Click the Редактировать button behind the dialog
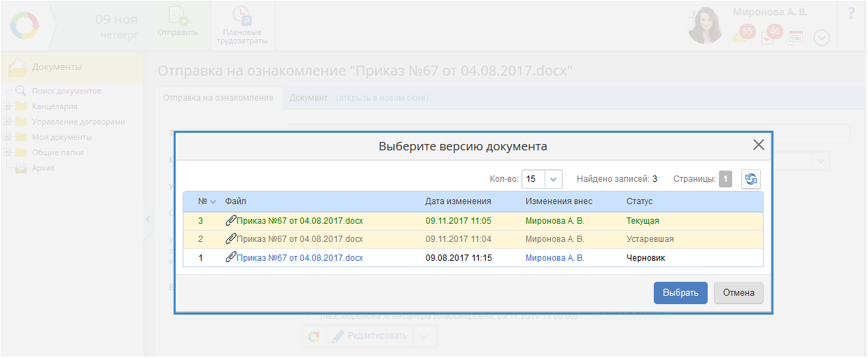The height and width of the screenshot is (358, 868). [x=368, y=336]
